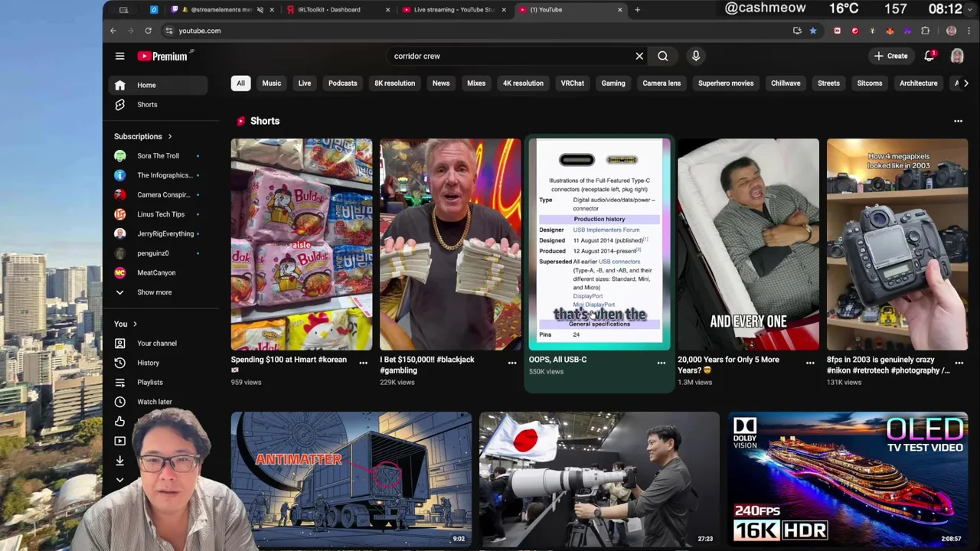The height and width of the screenshot is (551, 980).
Task: Open the penguinz0 subscription
Action: click(x=159, y=253)
